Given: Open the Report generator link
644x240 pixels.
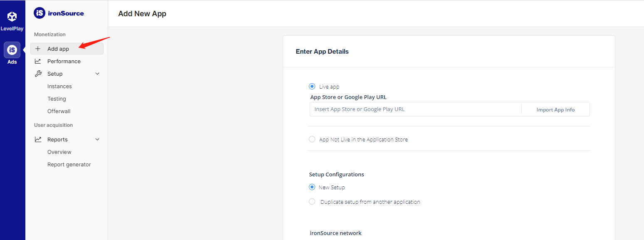Looking at the screenshot, I should point(69,164).
